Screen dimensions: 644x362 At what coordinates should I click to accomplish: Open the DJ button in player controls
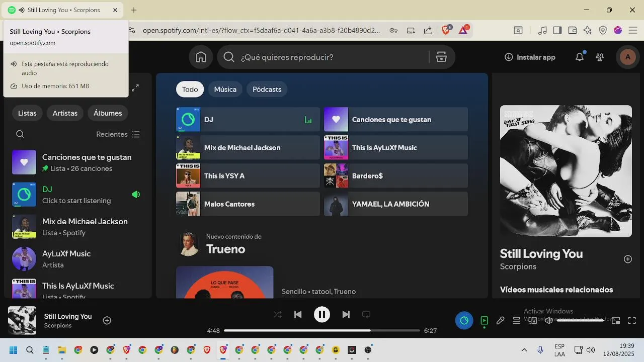(x=464, y=320)
